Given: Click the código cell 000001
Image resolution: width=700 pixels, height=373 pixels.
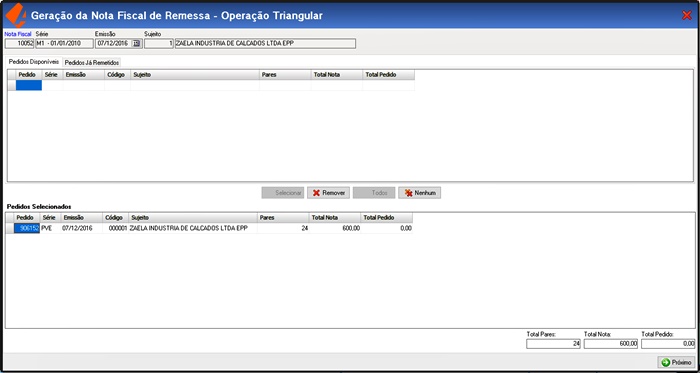Looking at the screenshot, I should click(116, 228).
